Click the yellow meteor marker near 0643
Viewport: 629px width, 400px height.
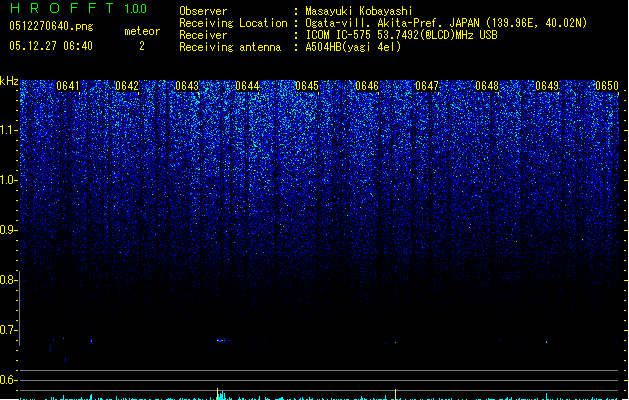tap(217, 393)
